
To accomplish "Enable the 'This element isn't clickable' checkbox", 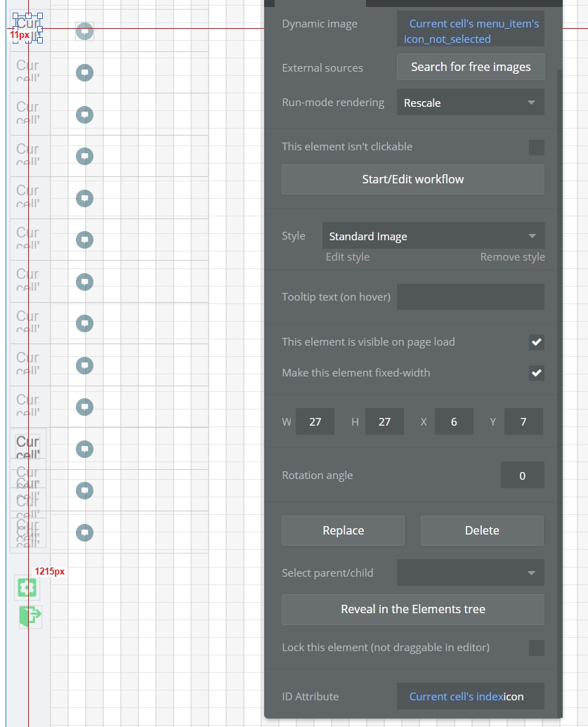I will [536, 147].
